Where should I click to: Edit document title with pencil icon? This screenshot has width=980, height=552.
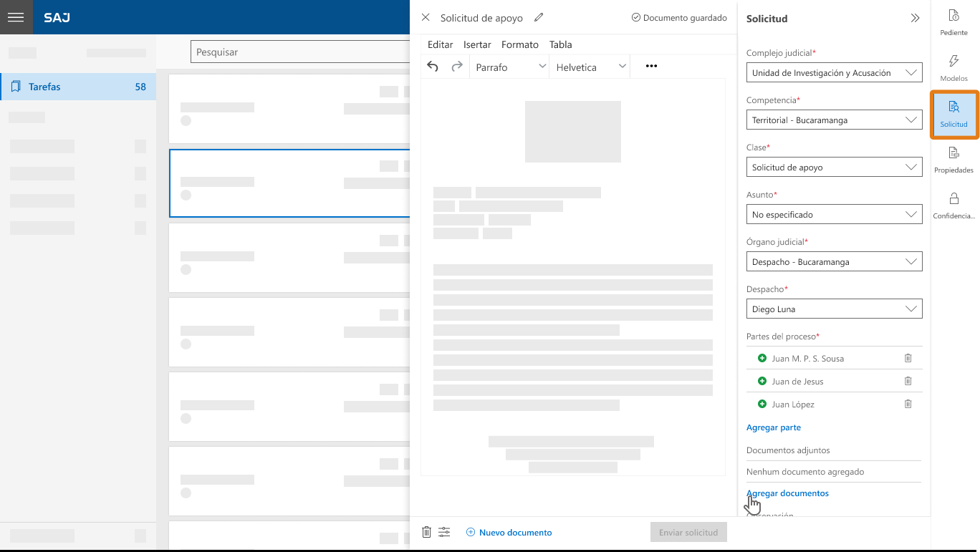tap(539, 18)
